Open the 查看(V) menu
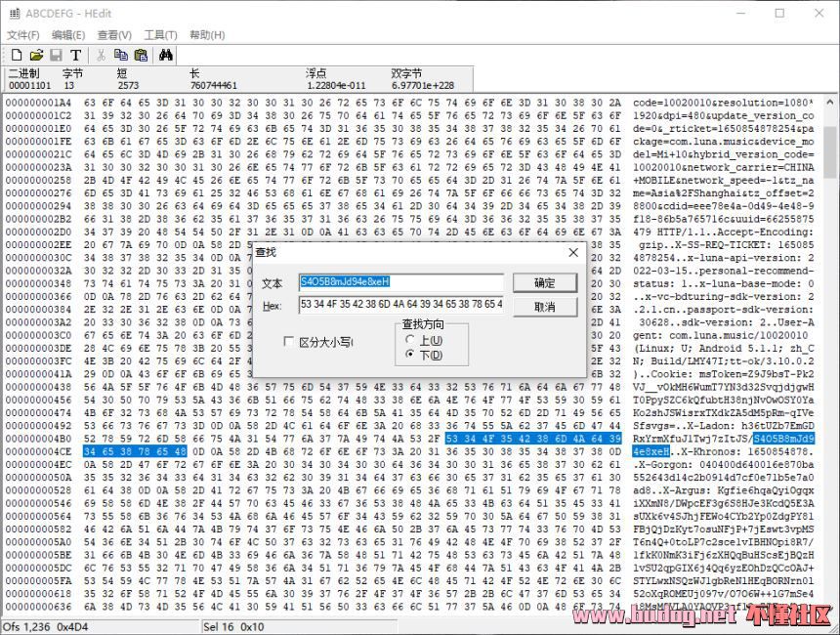840x635 pixels. (x=114, y=35)
